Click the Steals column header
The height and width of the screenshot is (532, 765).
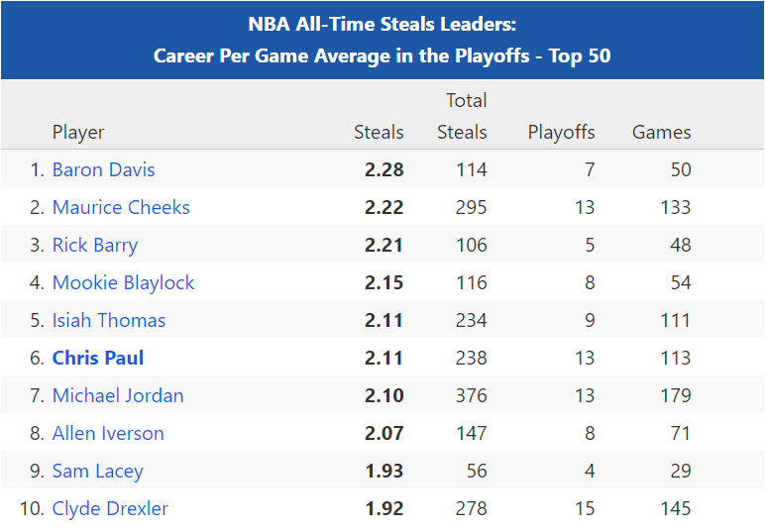pyautogui.click(x=379, y=132)
